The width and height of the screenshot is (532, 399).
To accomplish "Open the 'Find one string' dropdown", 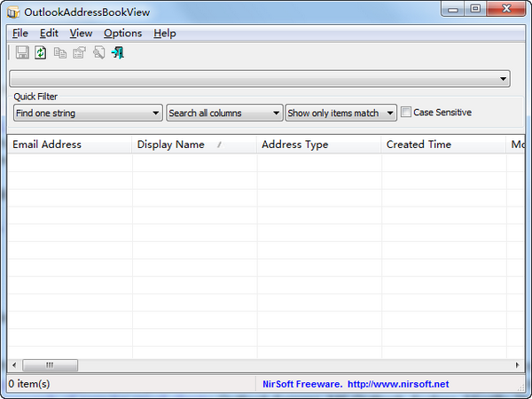I will coord(156,113).
